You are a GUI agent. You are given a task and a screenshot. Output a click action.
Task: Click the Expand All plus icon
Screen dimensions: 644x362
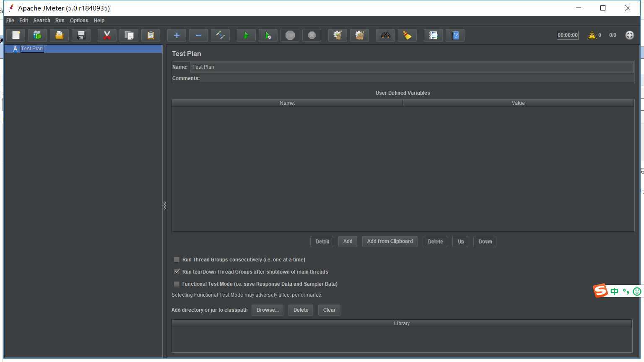pos(177,35)
